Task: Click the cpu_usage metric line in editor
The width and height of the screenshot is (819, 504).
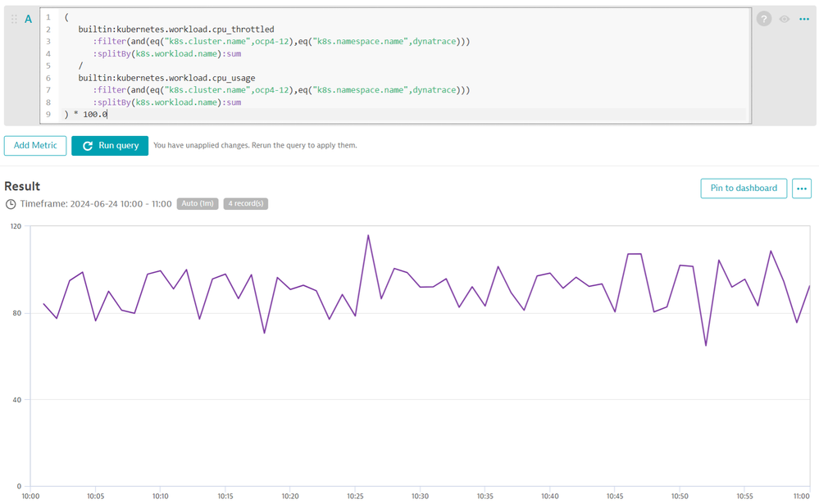Action: click(x=166, y=78)
